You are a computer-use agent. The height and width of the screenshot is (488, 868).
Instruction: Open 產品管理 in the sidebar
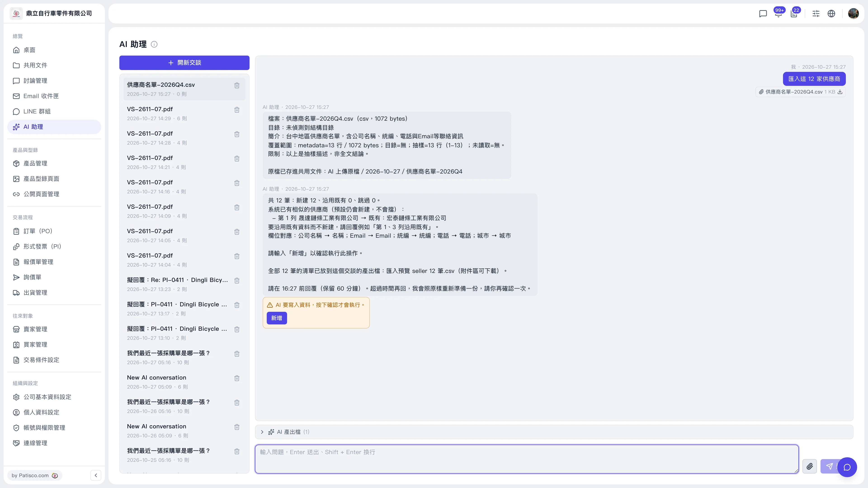[54, 163]
